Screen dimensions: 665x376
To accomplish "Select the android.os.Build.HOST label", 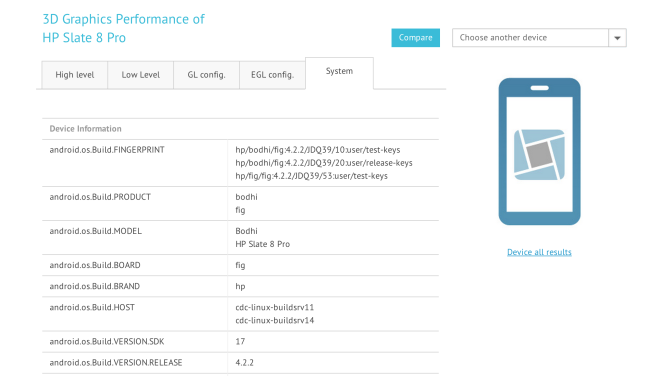I will pyautogui.click(x=92, y=308).
